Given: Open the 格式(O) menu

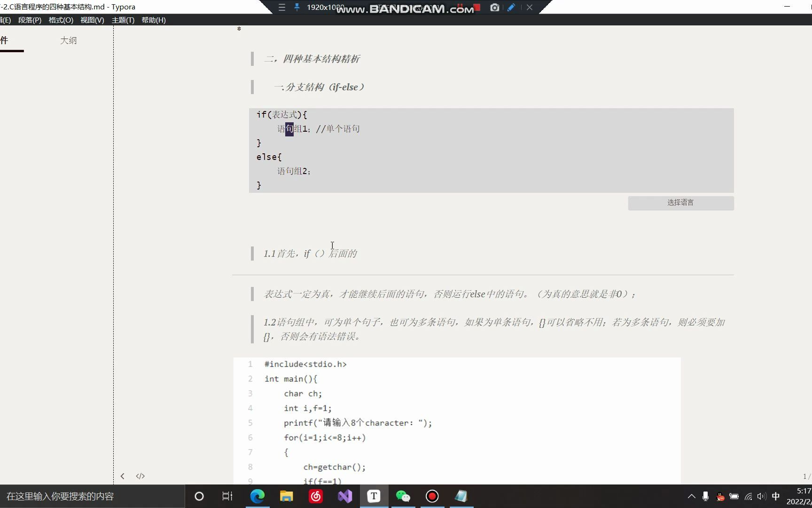Looking at the screenshot, I should tap(61, 20).
